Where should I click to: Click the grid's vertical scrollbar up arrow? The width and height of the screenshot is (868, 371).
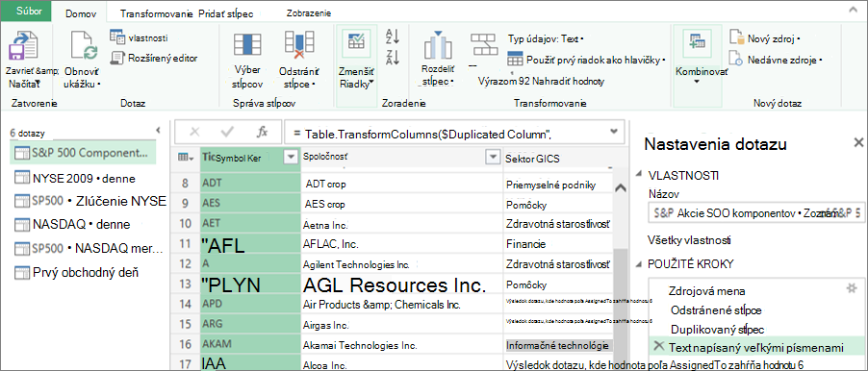click(621, 187)
